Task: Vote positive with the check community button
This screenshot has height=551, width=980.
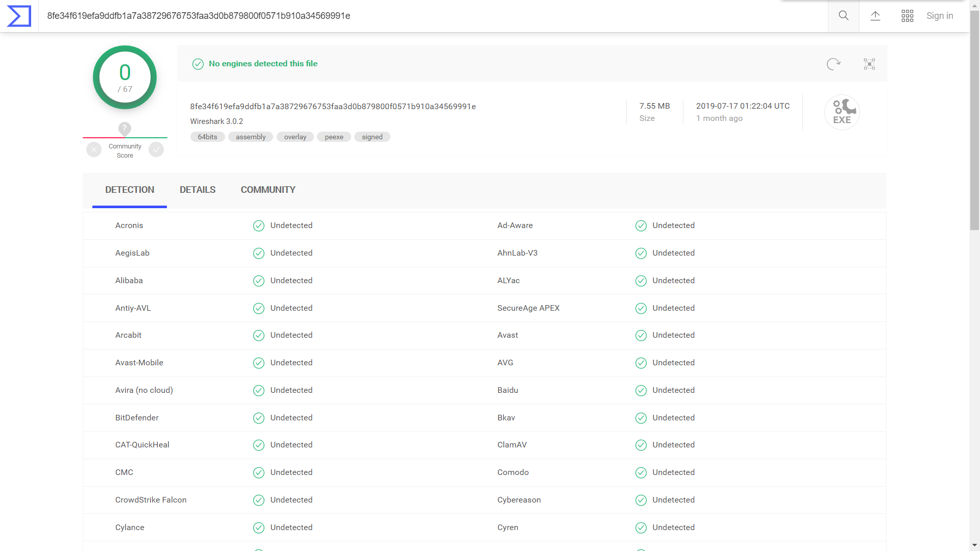Action: click(156, 149)
